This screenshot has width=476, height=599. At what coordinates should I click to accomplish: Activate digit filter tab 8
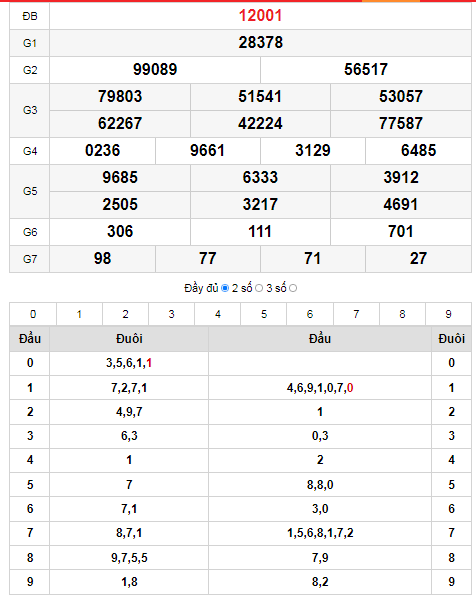[402, 314]
